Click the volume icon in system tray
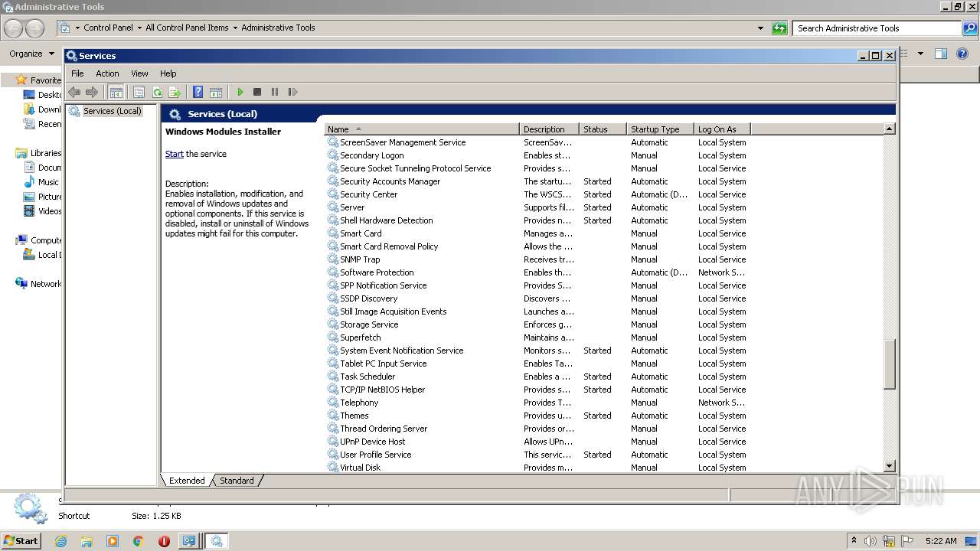The height and width of the screenshot is (551, 980). (871, 541)
